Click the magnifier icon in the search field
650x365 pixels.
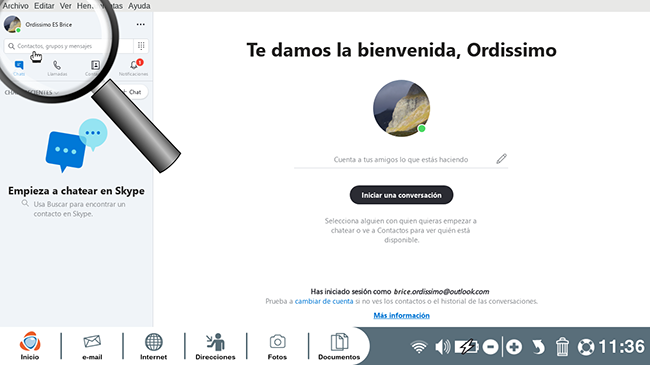pyautogui.click(x=11, y=46)
